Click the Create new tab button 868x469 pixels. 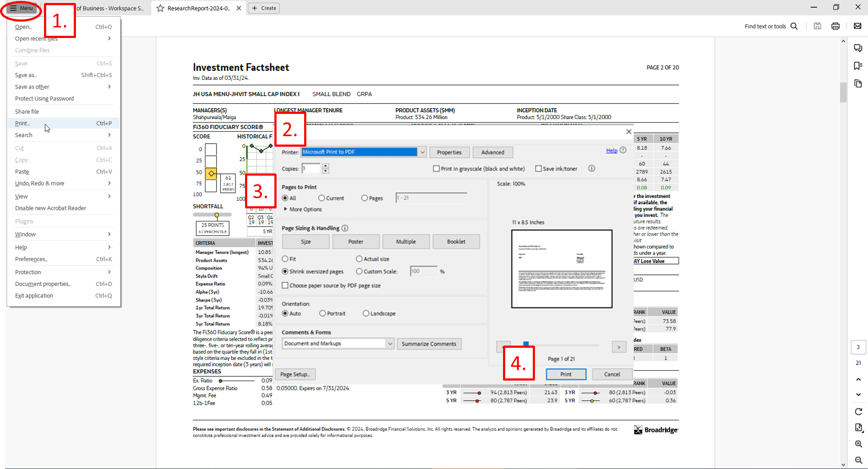[x=264, y=8]
